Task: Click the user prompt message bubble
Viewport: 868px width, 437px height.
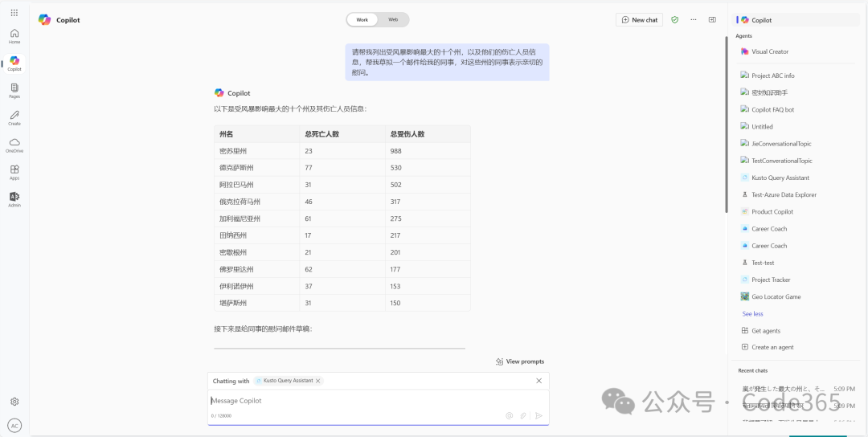Action: (x=448, y=62)
